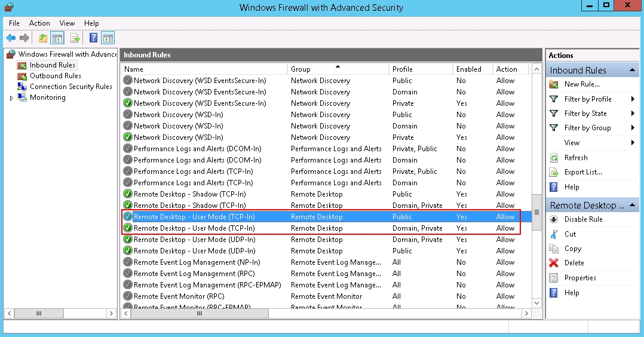Sort rules by the Enabled column header
Image resolution: width=644 pixels, height=337 pixels.
(x=473, y=69)
